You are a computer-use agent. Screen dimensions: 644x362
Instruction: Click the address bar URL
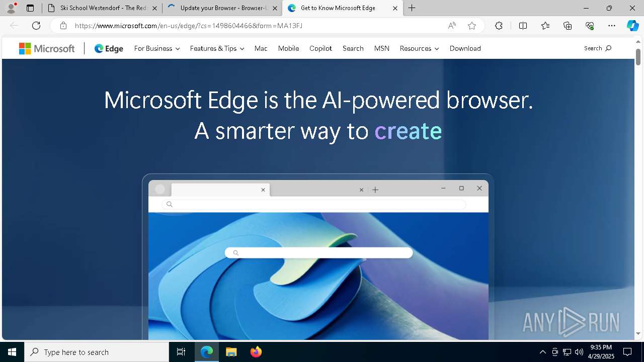(x=189, y=26)
